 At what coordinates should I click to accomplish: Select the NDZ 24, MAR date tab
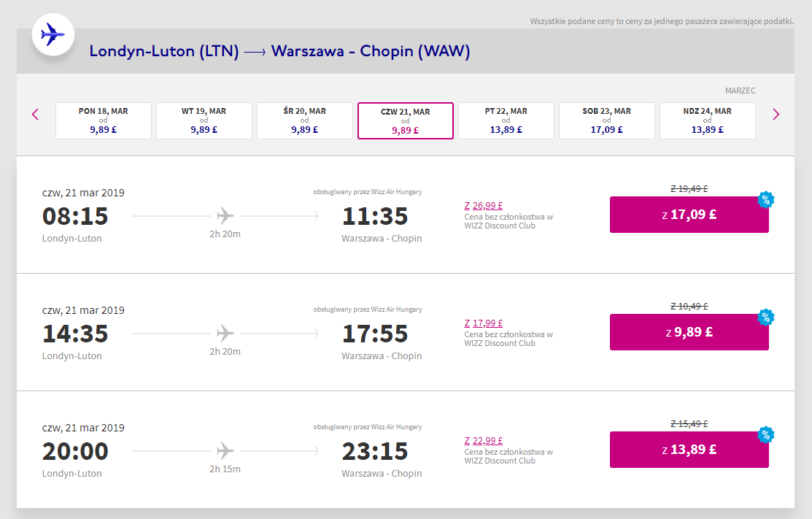[708, 120]
